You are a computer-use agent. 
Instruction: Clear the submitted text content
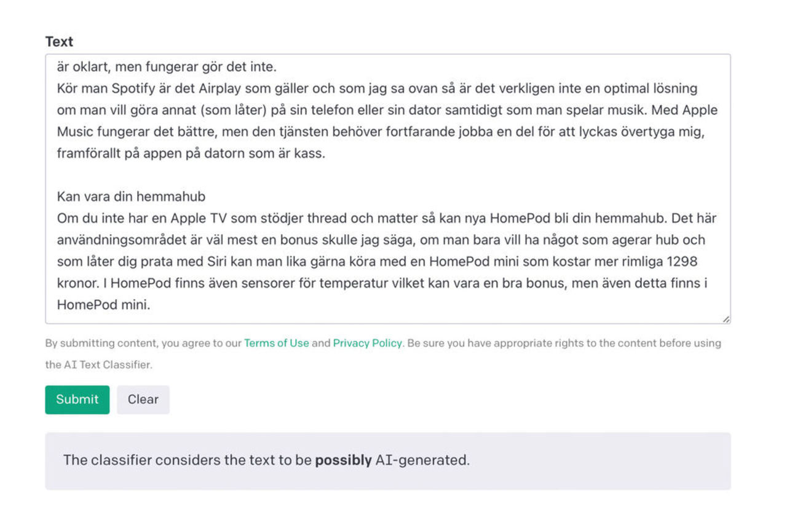(x=143, y=399)
